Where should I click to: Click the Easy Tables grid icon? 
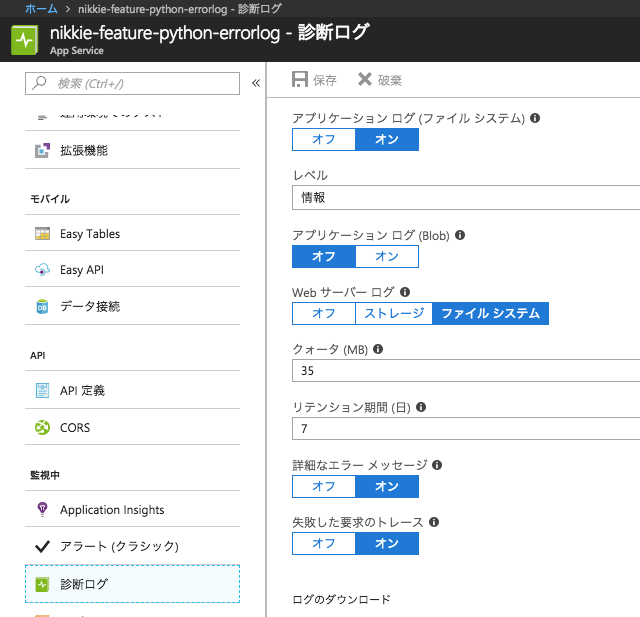click(42, 233)
